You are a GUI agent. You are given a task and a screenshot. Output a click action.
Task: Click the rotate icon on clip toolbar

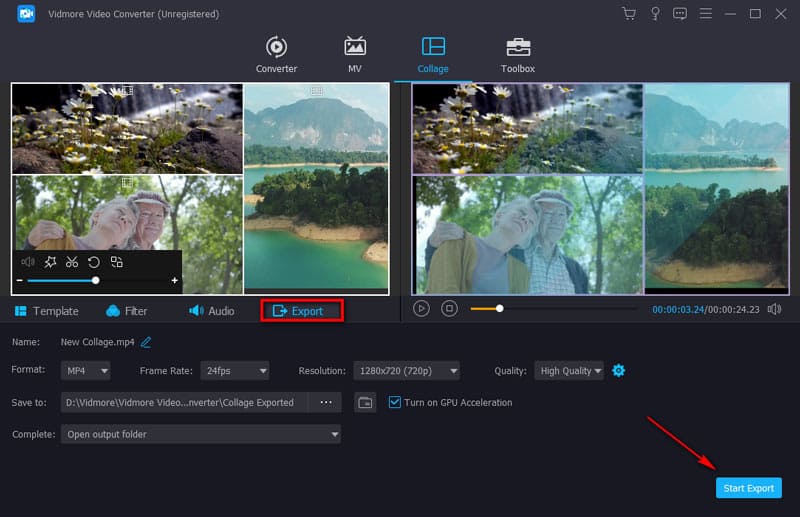click(93, 262)
